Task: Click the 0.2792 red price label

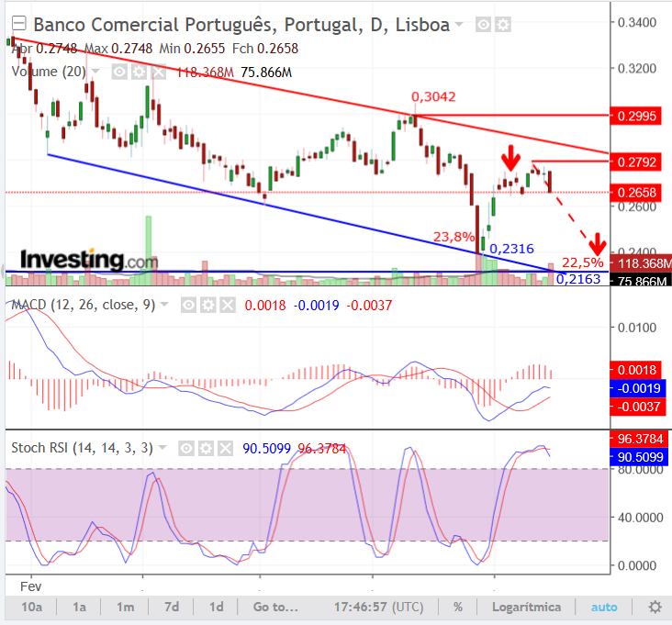Action: 636,162
